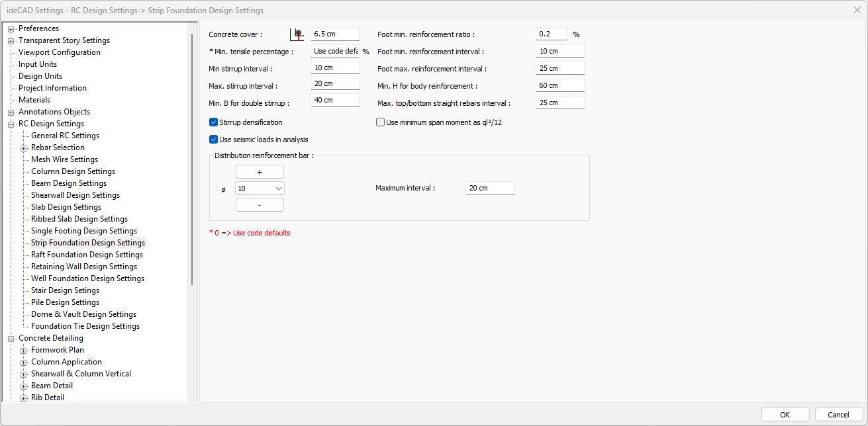The height and width of the screenshot is (426, 868).
Task: Disable Use seismic loads in analysis
Action: click(x=214, y=140)
